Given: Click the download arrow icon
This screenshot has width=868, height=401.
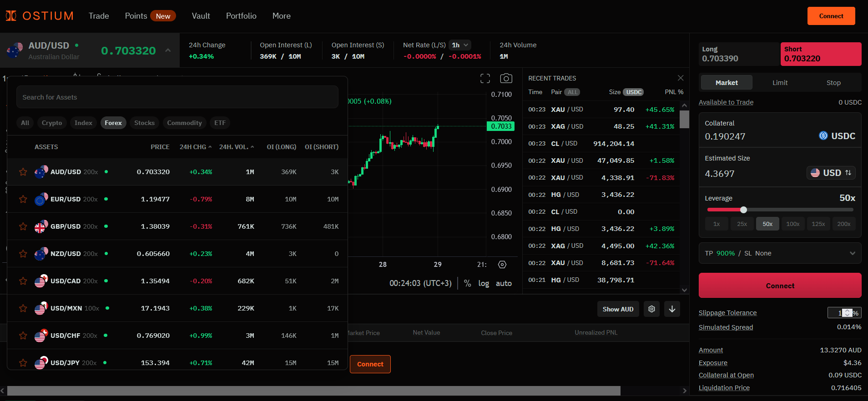Looking at the screenshot, I should tap(672, 309).
